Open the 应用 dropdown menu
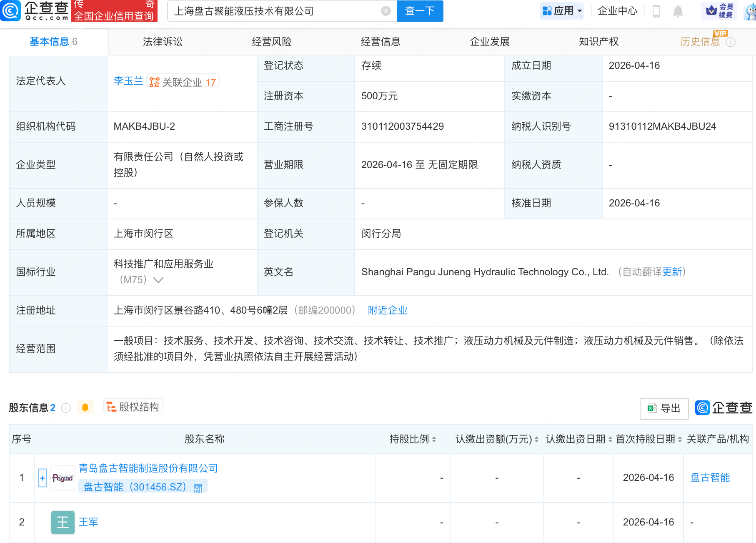Image resolution: width=756 pixels, height=543 pixels. pyautogui.click(x=562, y=11)
